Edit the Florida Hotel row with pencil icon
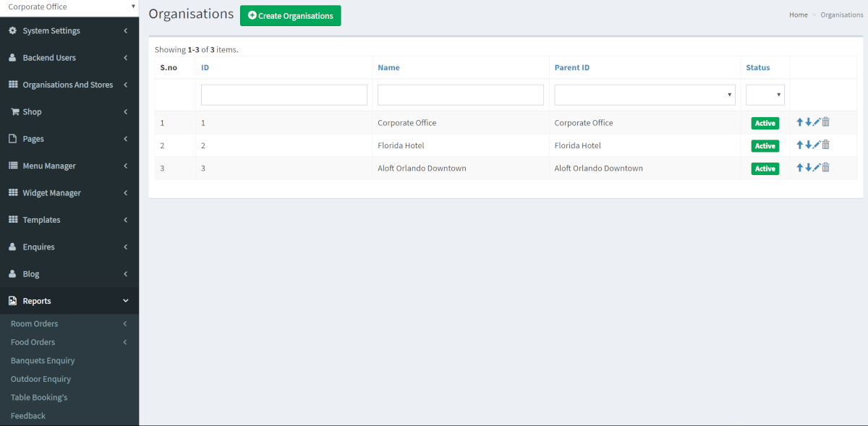The image size is (868, 426). click(x=817, y=145)
